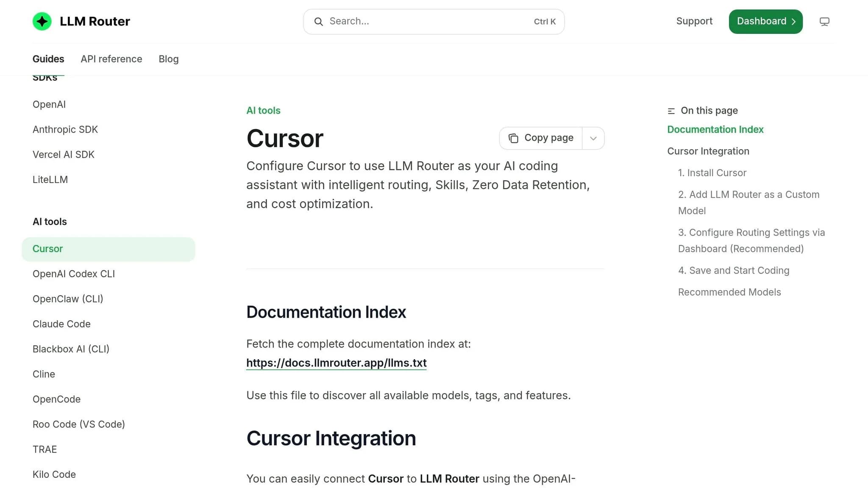Click the Documentation Index heading
Viewport: 868px width, 488px height.
326,312
